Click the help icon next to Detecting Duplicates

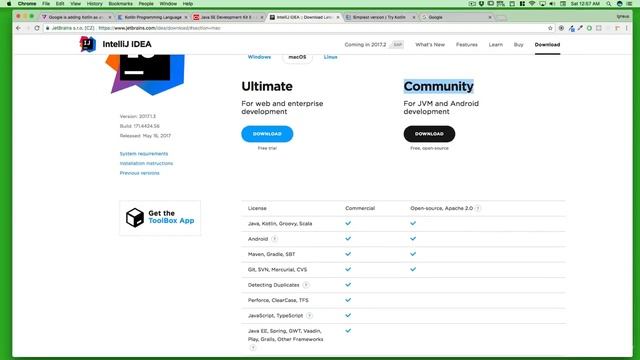306,285
